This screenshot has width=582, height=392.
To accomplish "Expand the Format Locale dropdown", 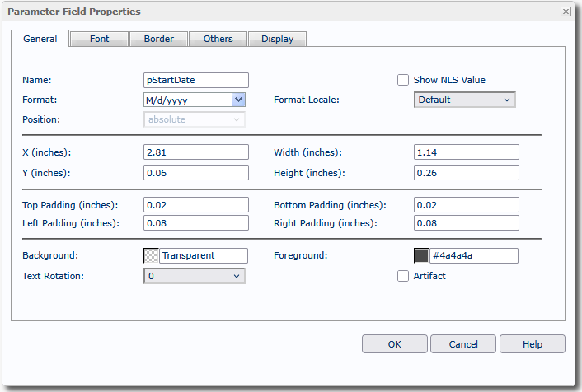I will [464, 100].
